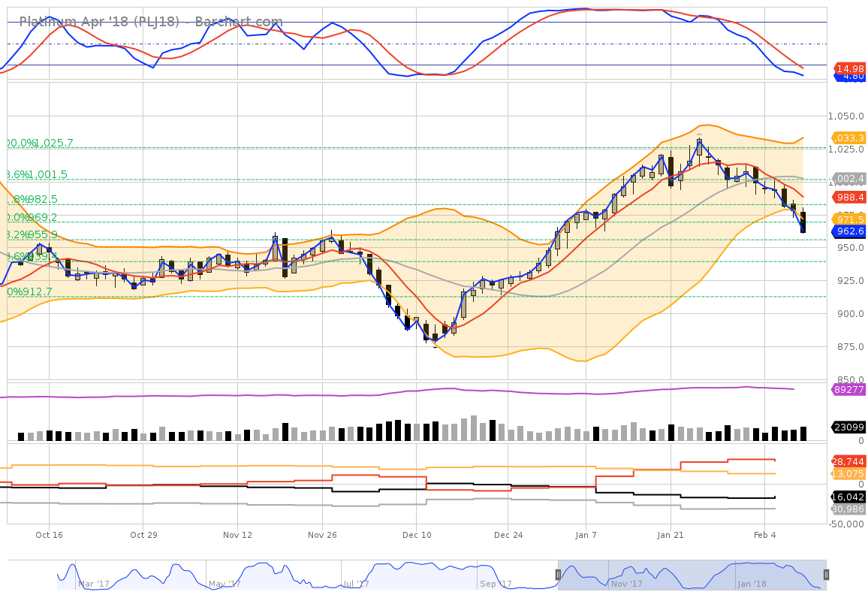Click the Jan 7 date axis label
868x601 pixels.
(586, 535)
